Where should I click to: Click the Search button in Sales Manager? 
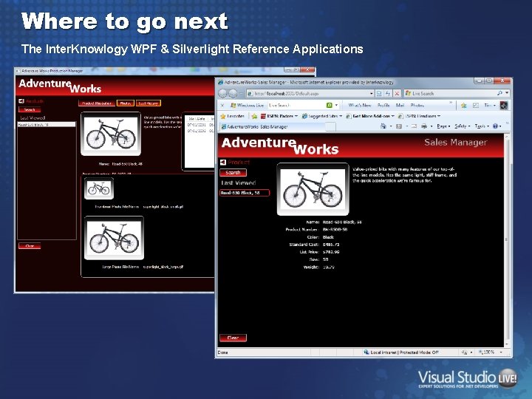click(x=233, y=172)
